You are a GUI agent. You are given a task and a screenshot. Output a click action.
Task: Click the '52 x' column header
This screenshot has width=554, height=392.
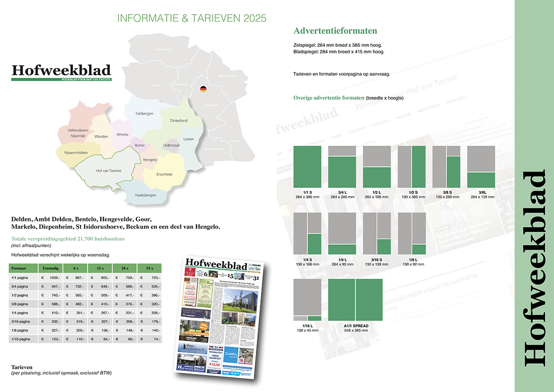click(x=150, y=268)
